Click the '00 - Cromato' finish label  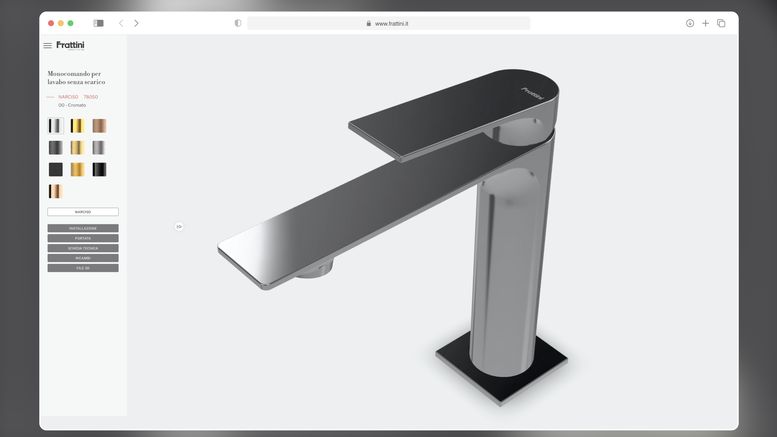[72, 105]
